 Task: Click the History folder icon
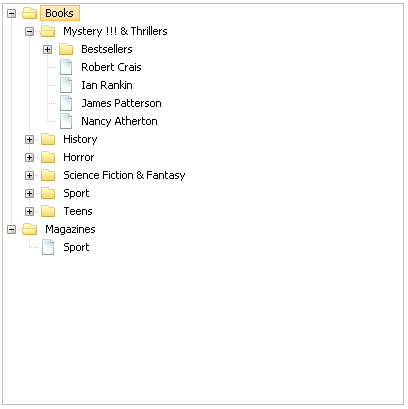(x=48, y=139)
